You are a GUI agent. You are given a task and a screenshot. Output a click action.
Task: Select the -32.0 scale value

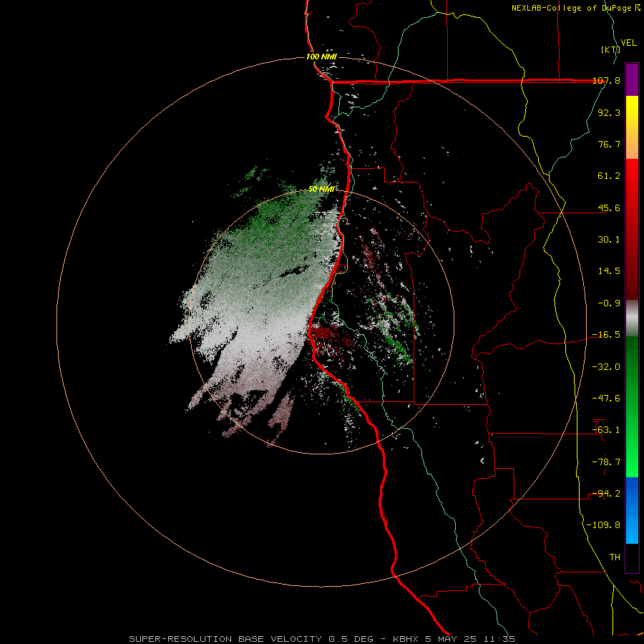tap(606, 366)
